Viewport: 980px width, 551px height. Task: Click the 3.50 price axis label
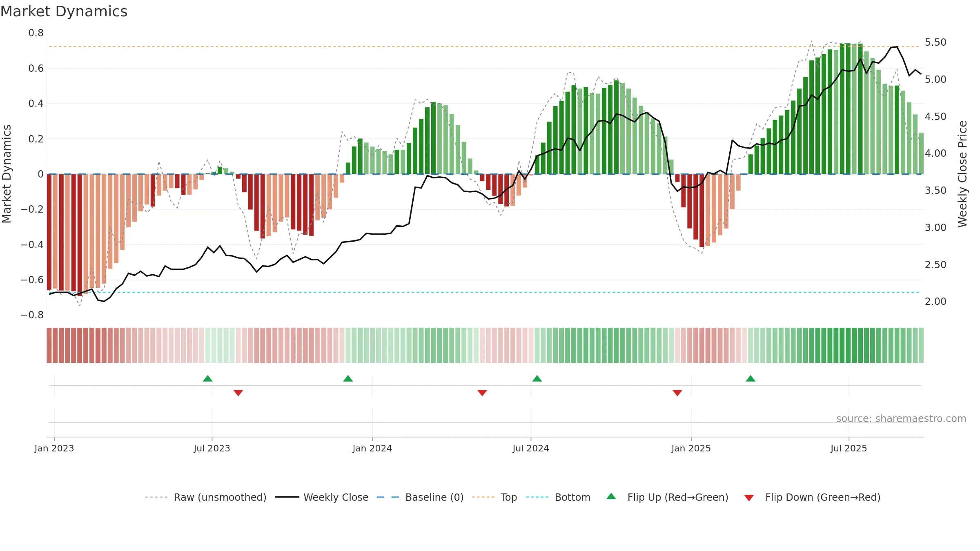(935, 191)
